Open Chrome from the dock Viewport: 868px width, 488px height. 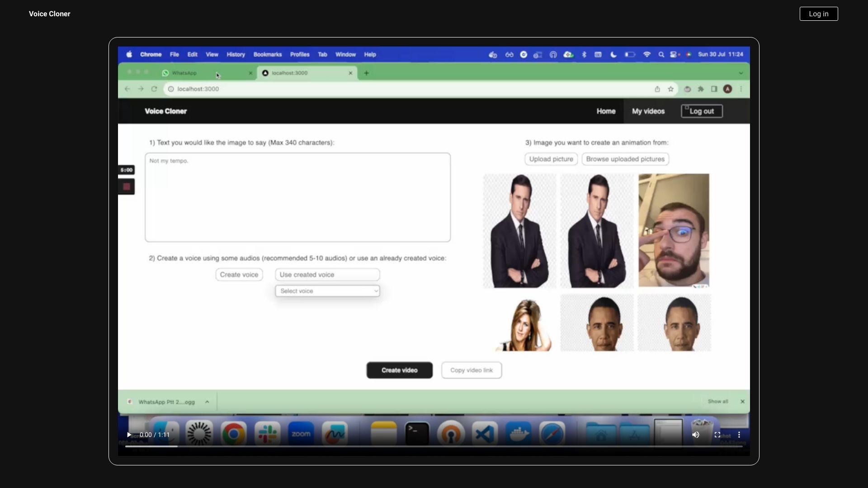[x=233, y=433]
